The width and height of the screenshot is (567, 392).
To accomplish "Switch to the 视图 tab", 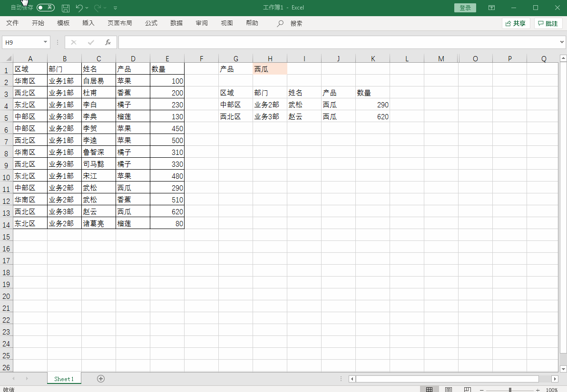I will [227, 23].
